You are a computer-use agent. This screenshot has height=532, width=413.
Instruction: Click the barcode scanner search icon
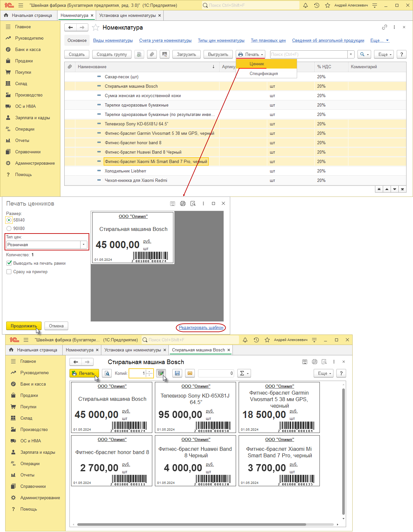pyautogui.click(x=165, y=54)
